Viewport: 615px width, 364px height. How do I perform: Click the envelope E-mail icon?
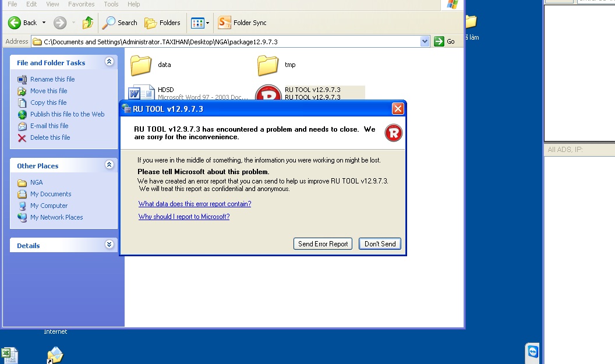[22, 126]
